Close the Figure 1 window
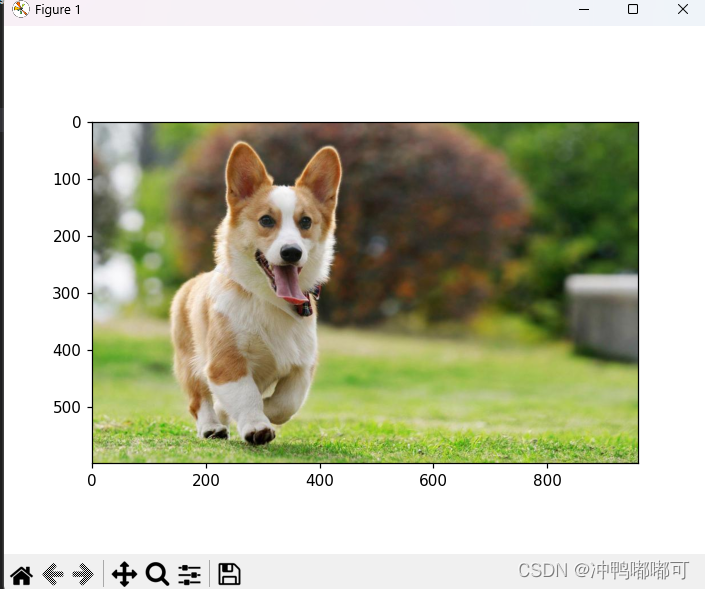 click(x=683, y=9)
